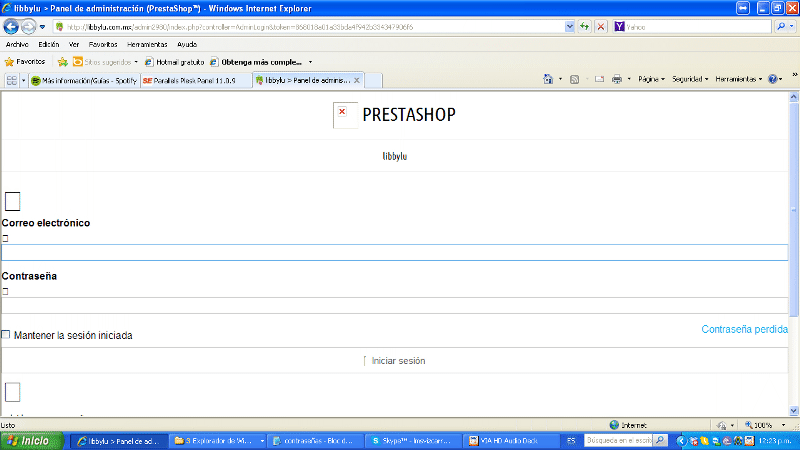800x450 pixels.
Task: Click the Home page house icon
Action: [548, 79]
